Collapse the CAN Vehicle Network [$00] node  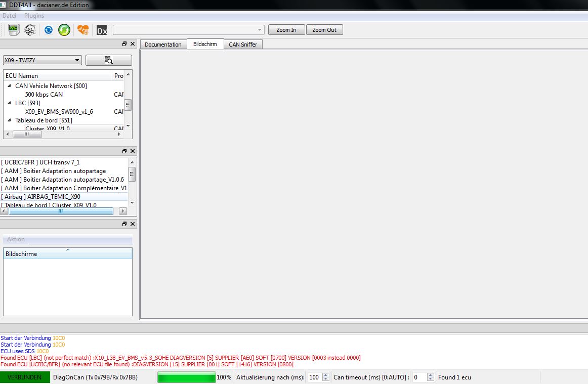click(9, 86)
